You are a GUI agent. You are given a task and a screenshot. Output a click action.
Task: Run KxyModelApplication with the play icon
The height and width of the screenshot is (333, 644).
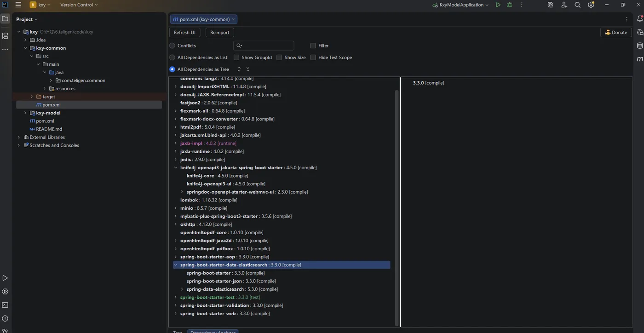(498, 5)
